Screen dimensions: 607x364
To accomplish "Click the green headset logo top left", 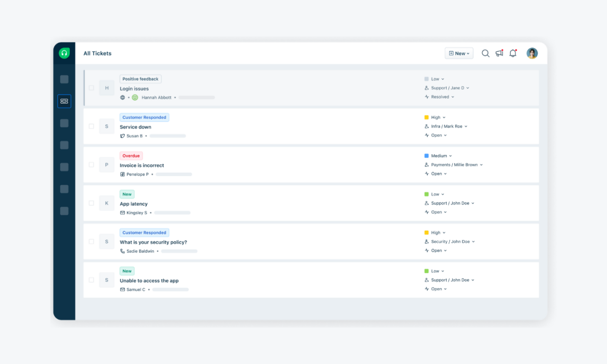I will [x=64, y=53].
